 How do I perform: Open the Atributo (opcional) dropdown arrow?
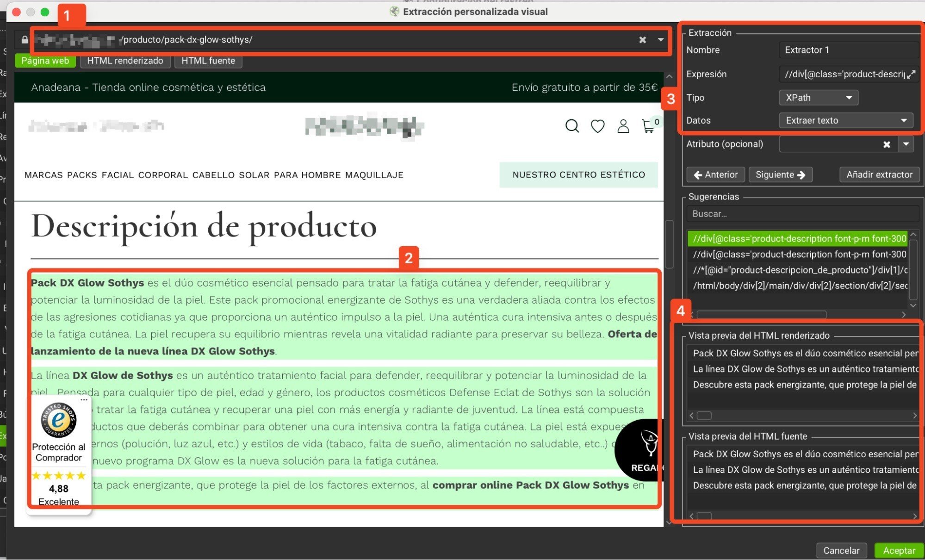click(x=906, y=144)
